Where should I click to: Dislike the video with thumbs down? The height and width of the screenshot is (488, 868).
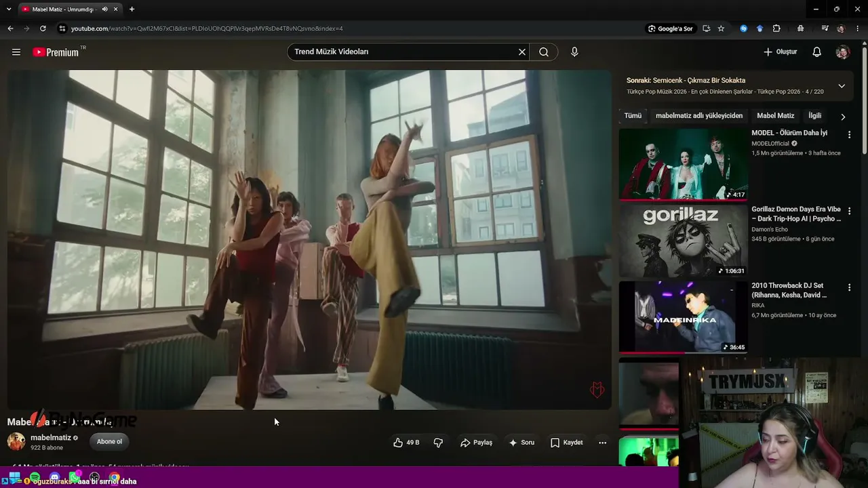[438, 443]
